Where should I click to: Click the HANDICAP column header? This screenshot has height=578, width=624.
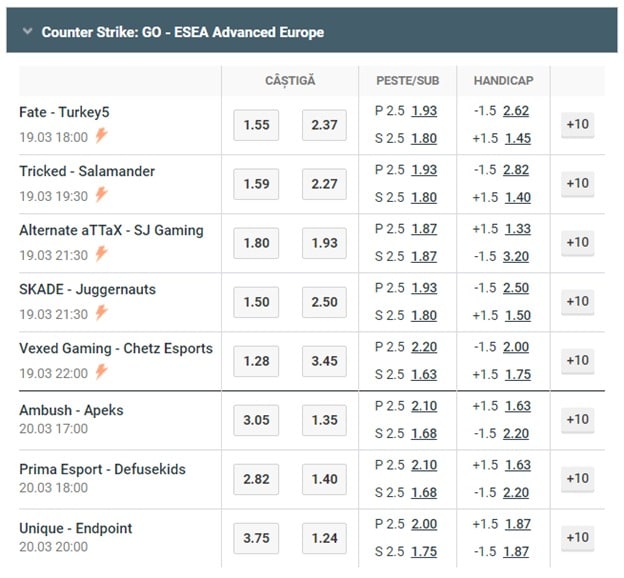pyautogui.click(x=503, y=80)
